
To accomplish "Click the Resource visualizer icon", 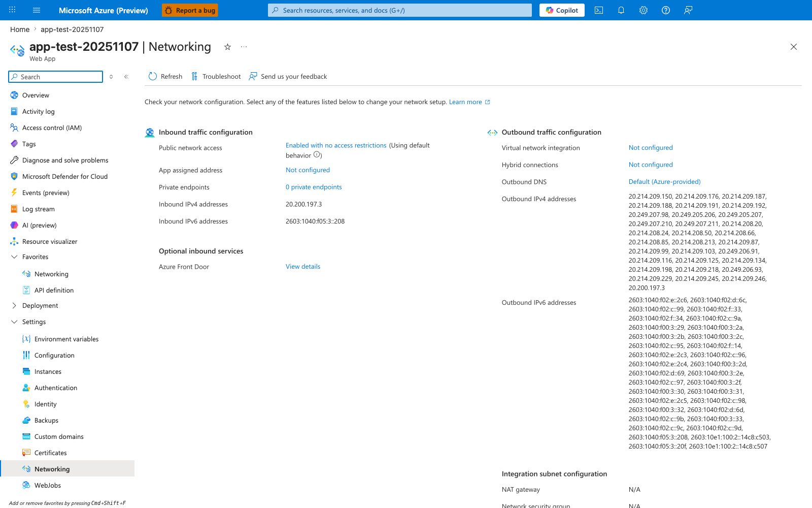I will (14, 241).
